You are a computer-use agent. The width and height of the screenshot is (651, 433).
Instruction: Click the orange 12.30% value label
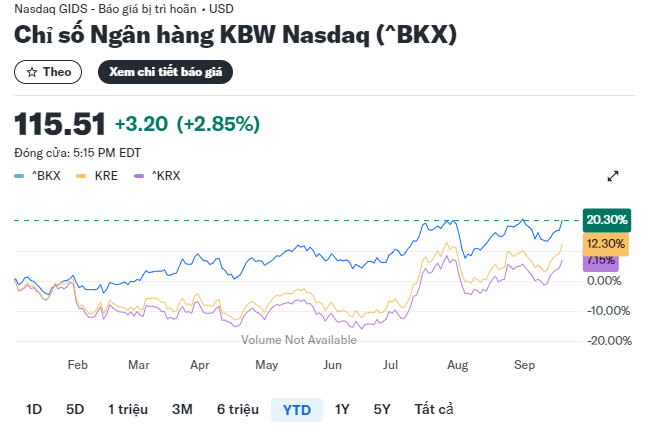click(x=606, y=243)
